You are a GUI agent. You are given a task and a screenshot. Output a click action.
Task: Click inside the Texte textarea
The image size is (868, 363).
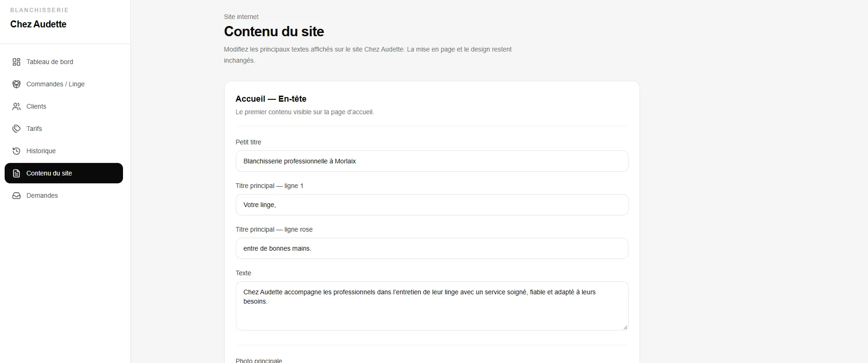(432, 306)
